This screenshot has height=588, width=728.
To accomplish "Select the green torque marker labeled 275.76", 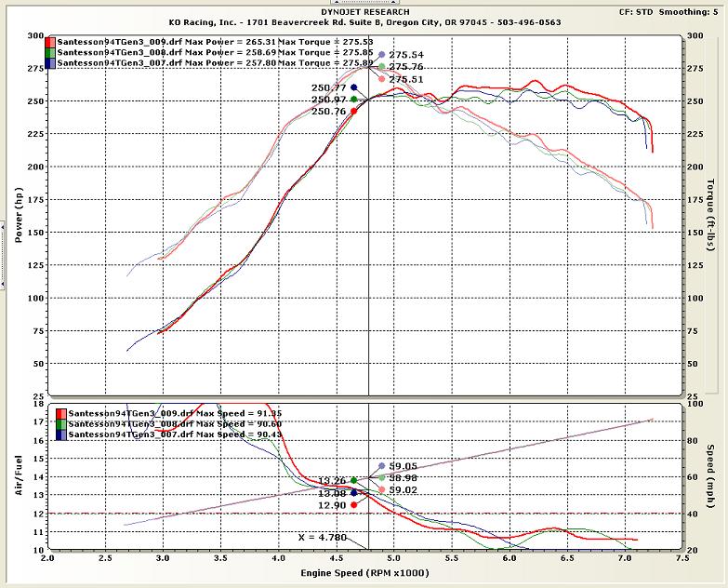I will tap(381, 67).
